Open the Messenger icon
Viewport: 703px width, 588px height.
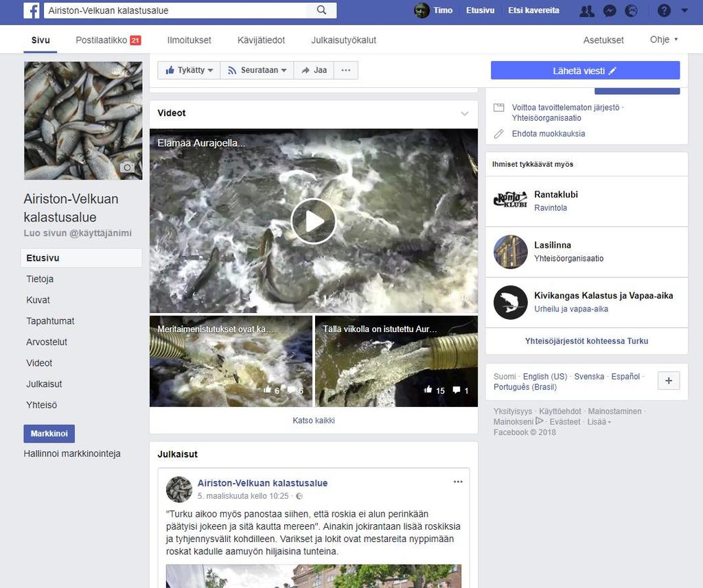tap(610, 10)
